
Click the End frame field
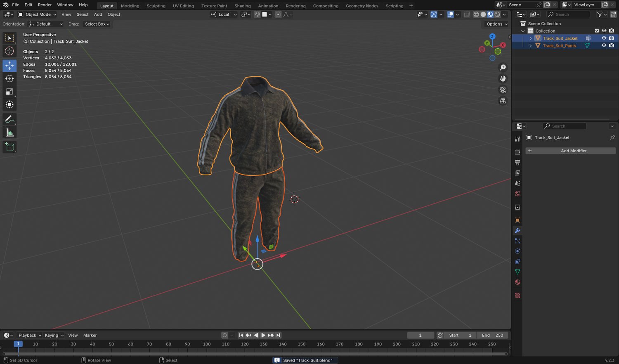[x=492, y=335]
